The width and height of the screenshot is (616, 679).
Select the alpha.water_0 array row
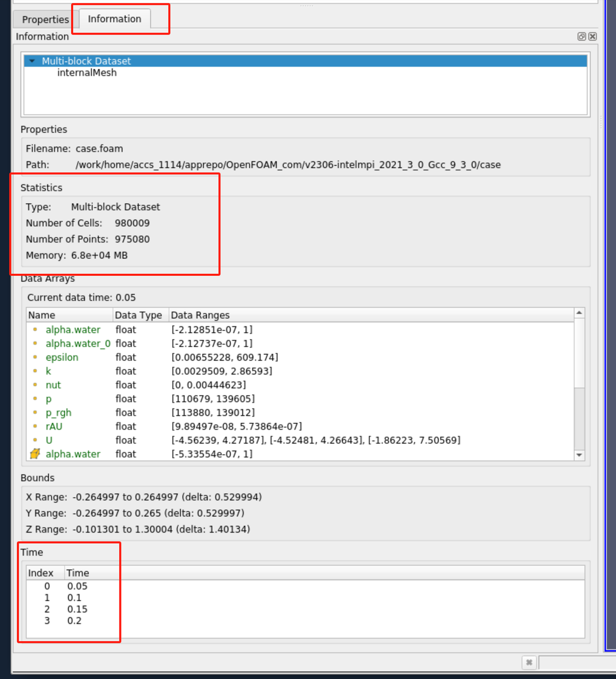pyautogui.click(x=77, y=344)
